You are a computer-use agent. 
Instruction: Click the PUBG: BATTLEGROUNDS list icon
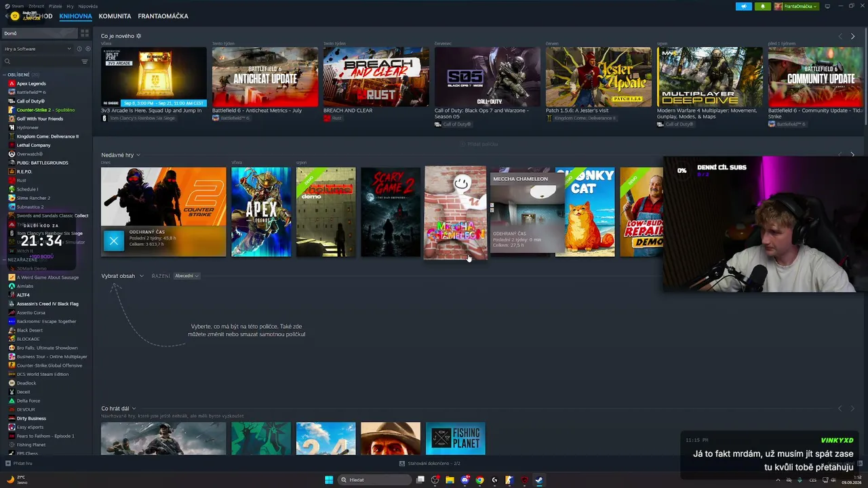pos(12,163)
